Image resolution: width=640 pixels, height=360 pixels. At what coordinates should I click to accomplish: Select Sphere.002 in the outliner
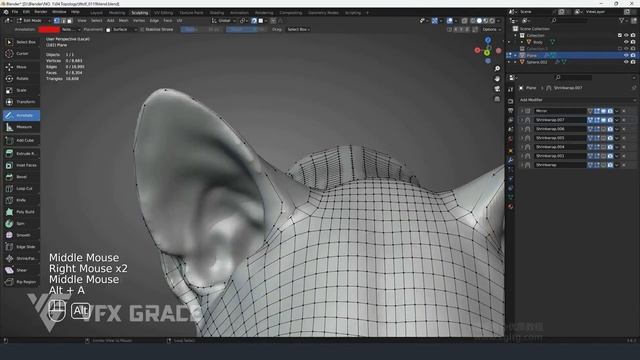click(x=536, y=62)
